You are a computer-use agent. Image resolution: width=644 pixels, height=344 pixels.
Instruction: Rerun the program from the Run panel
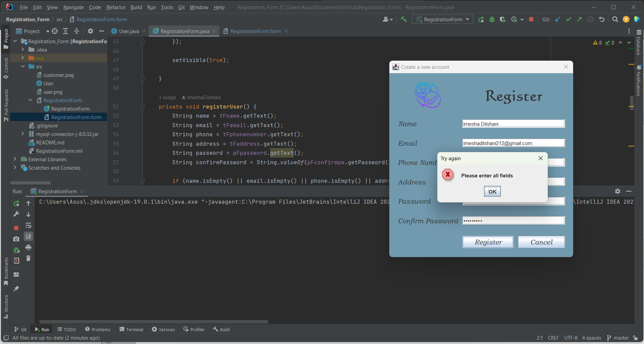[16, 203]
